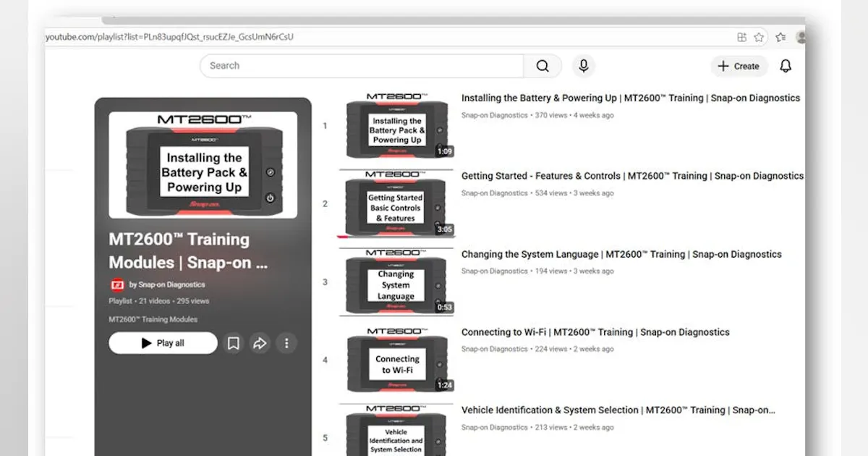This screenshot has width=868, height=456.
Task: Click Snap-on Diagnostics under the 194 views video
Action: [495, 271]
